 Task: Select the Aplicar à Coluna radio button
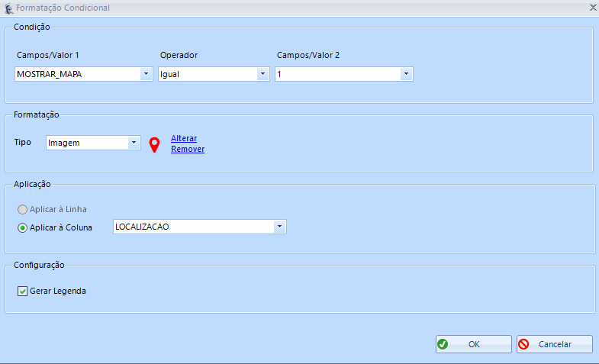pyautogui.click(x=22, y=227)
